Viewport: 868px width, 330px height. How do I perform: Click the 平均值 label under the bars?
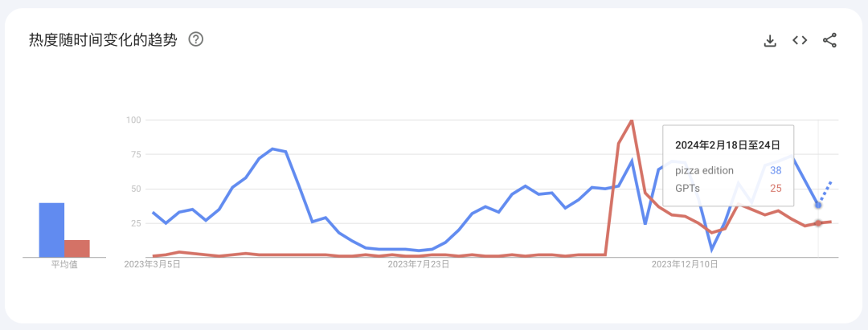(x=64, y=264)
